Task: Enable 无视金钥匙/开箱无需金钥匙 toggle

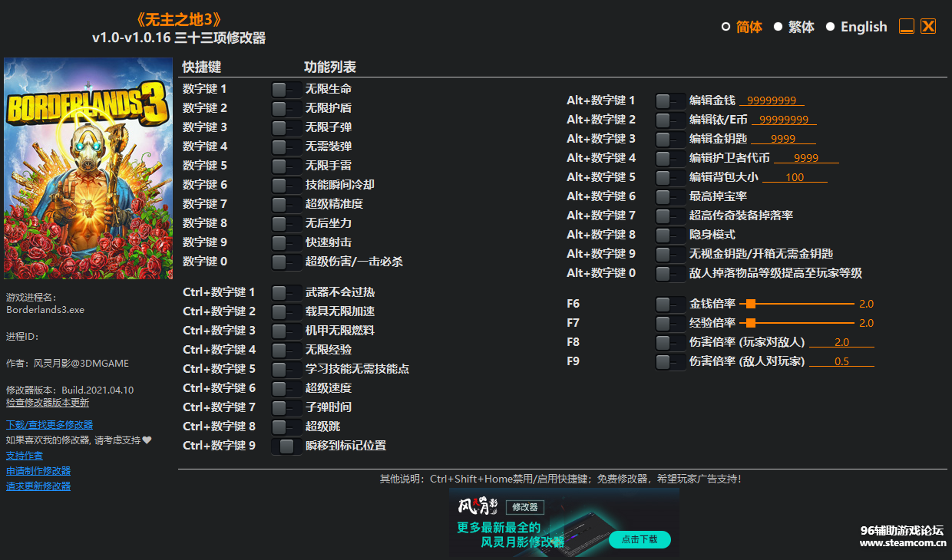Action: coord(669,254)
